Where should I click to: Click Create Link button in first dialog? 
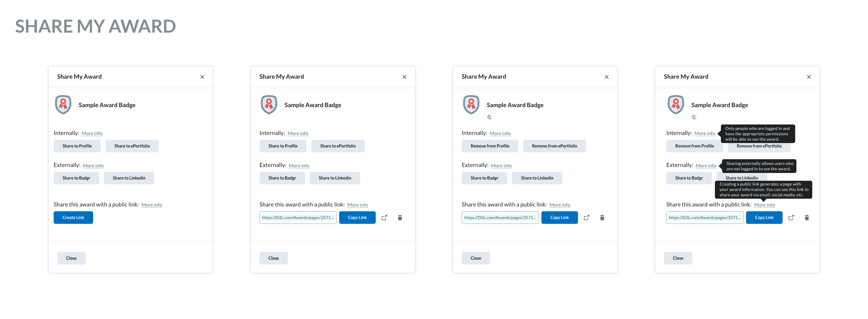(x=73, y=217)
